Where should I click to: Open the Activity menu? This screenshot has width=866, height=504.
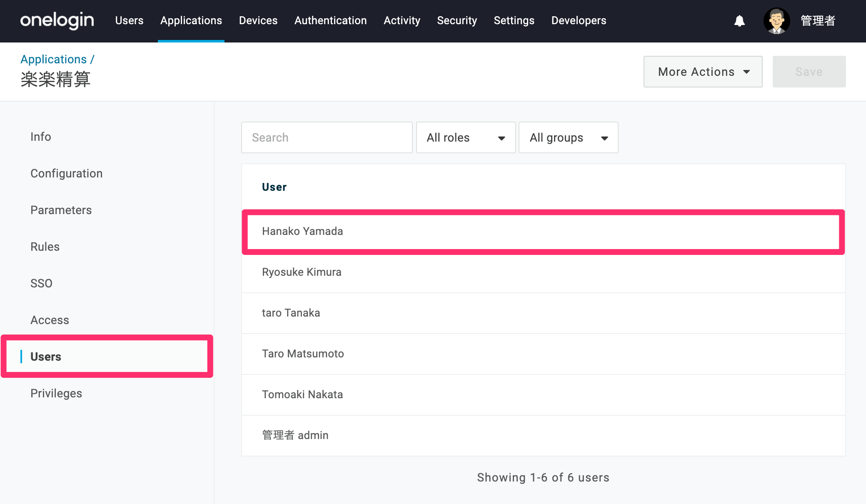click(402, 20)
